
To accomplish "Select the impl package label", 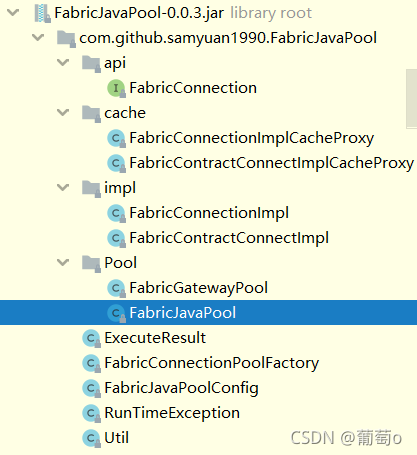I will click(x=120, y=188).
